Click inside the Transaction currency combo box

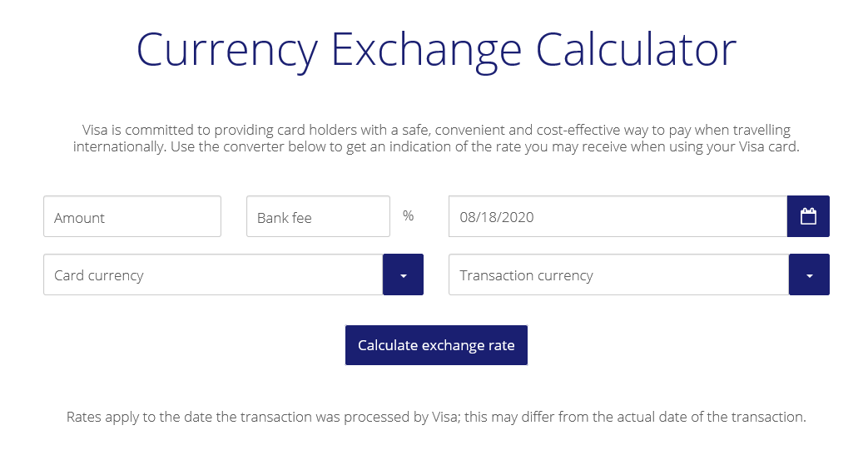pyautogui.click(x=619, y=274)
